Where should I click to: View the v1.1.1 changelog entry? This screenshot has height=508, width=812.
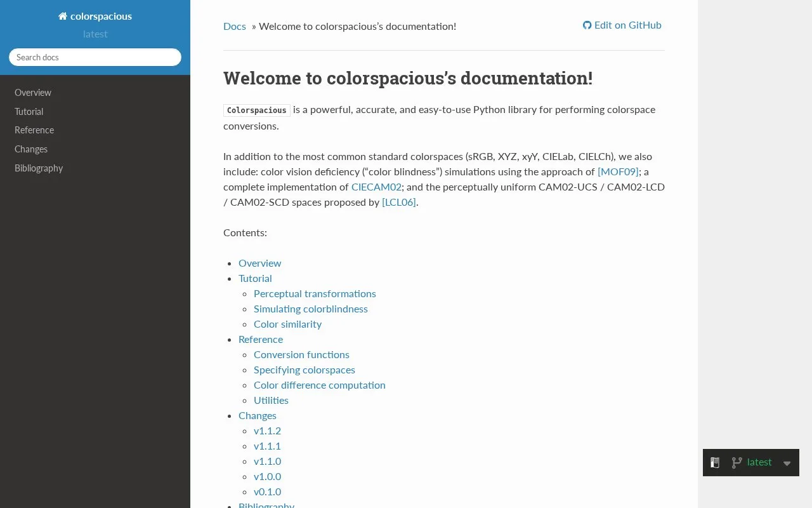[268, 446]
